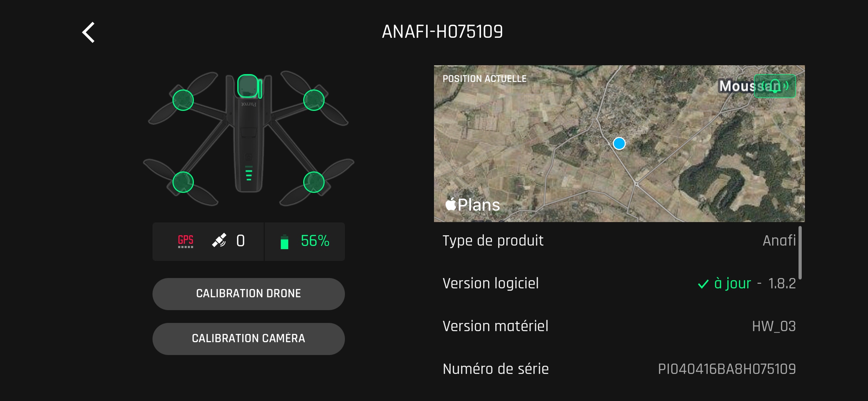The width and height of the screenshot is (868, 401).
Task: Click the info list scrollbar
Action: coord(800,253)
